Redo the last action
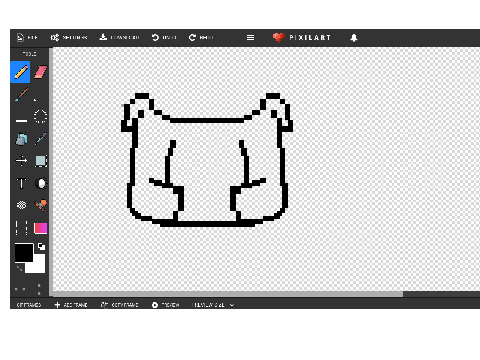Viewport: 480px width, 360px height. pyautogui.click(x=201, y=38)
